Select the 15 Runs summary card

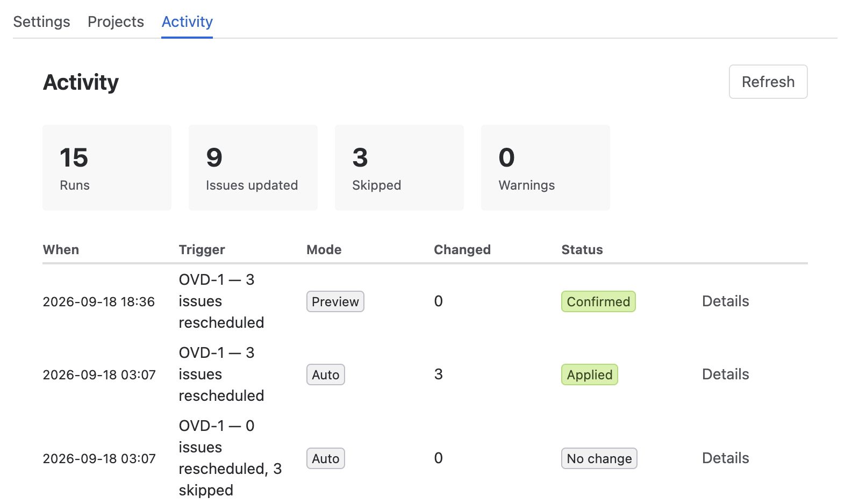(107, 168)
